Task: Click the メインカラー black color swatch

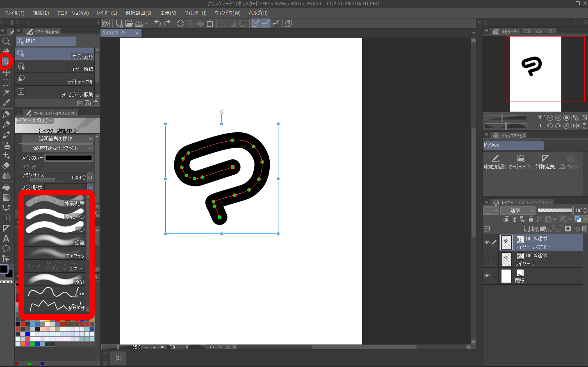Action: pos(69,158)
